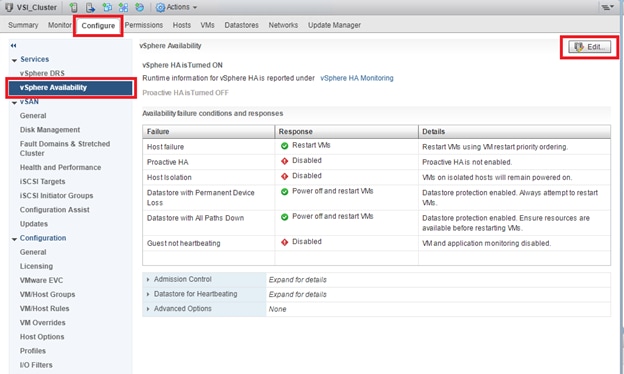Click the red Disabled icon for Proactive HA
624x374 pixels.
(x=285, y=161)
